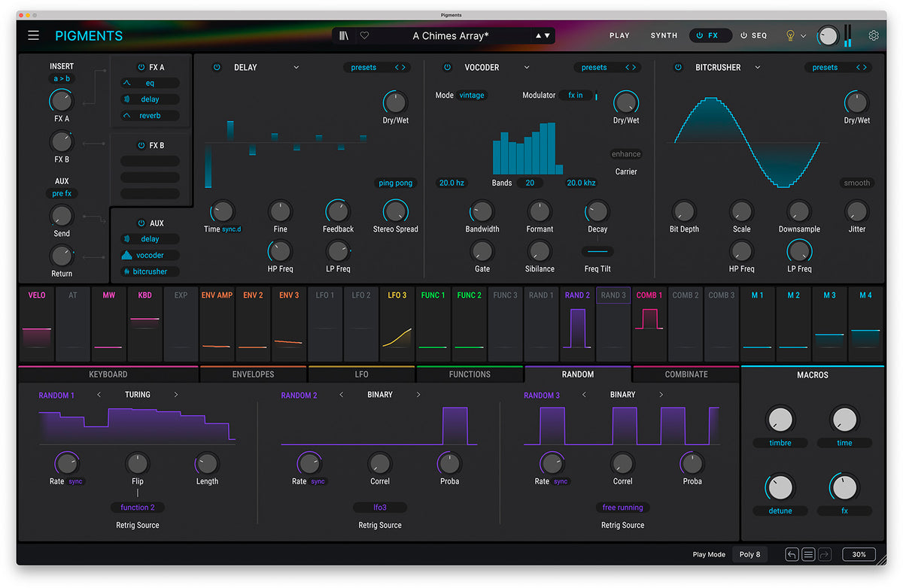Select the RAND 2 modulation source
Image resolution: width=903 pixels, height=588 pixels.
[x=577, y=324]
